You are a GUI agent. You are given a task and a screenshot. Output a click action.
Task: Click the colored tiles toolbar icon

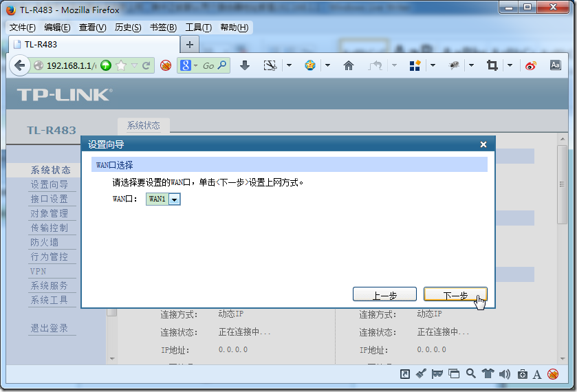point(415,65)
